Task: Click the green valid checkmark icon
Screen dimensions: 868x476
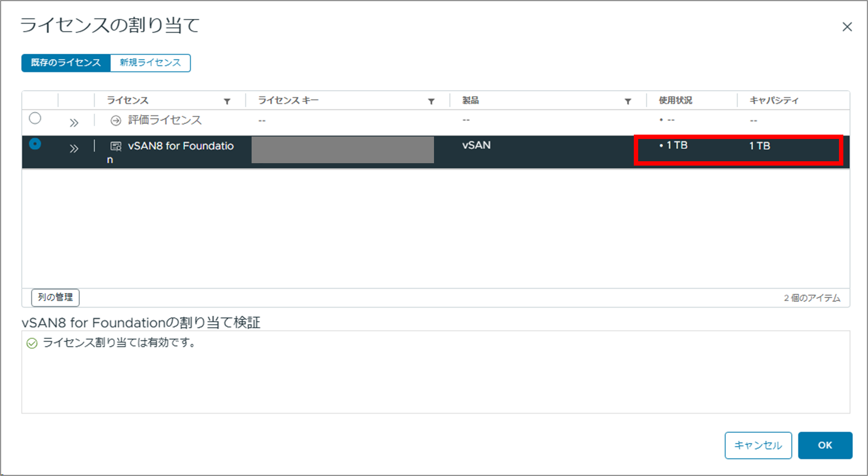Action: [x=32, y=343]
